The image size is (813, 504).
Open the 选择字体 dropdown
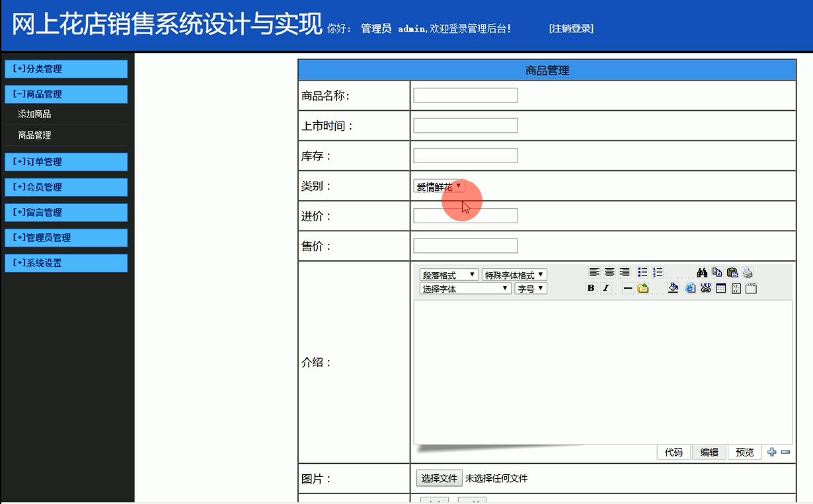465,289
